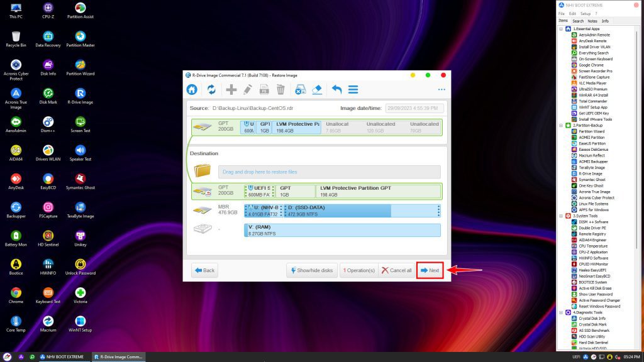Open Edit menu in NHV BOOT EXTREME
The height and width of the screenshot is (362, 644).
572,14
